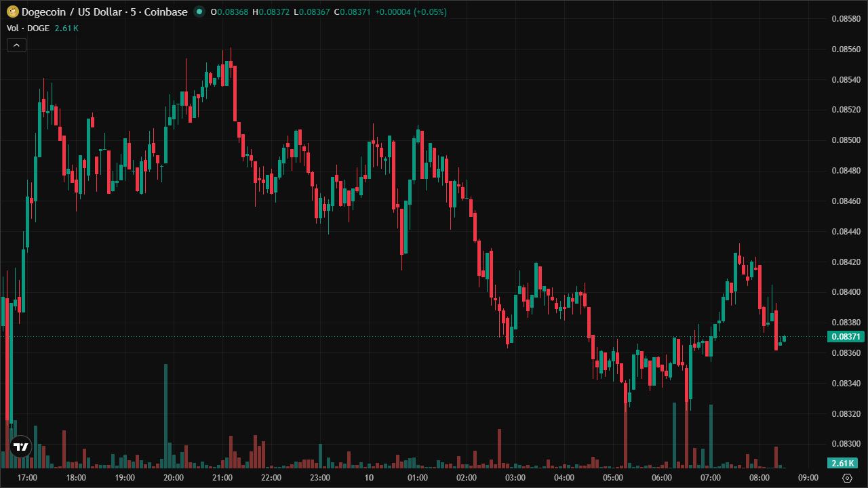Click the tallest green volume bar near 20:00
The image size is (868, 488).
coord(165,416)
